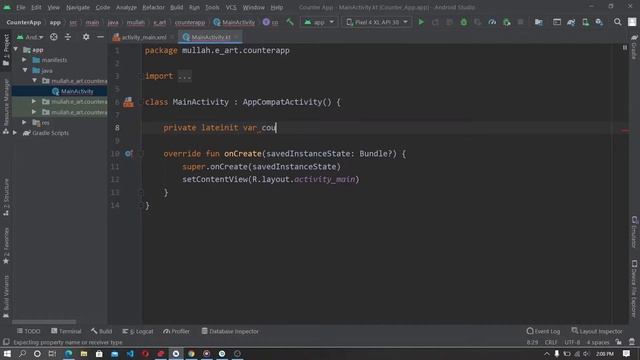
Task: Open the Refactor menu
Action: tap(153, 7)
